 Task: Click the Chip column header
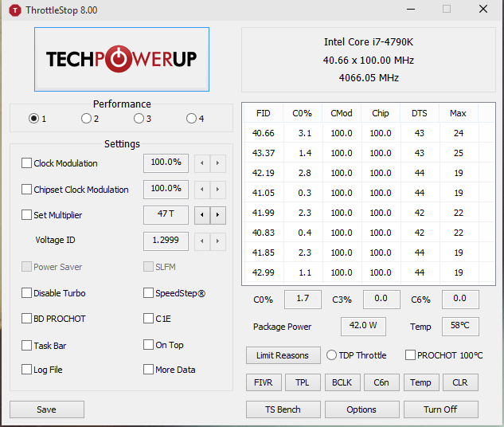click(x=381, y=113)
